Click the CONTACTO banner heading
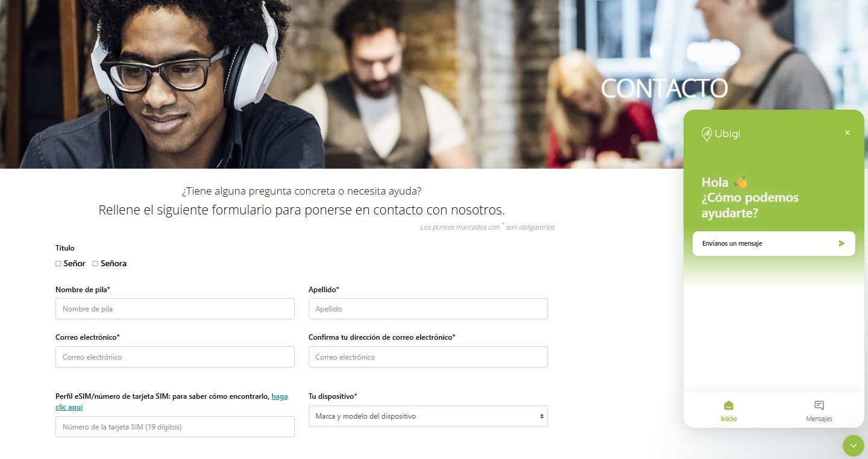The image size is (868, 459). 664,88
